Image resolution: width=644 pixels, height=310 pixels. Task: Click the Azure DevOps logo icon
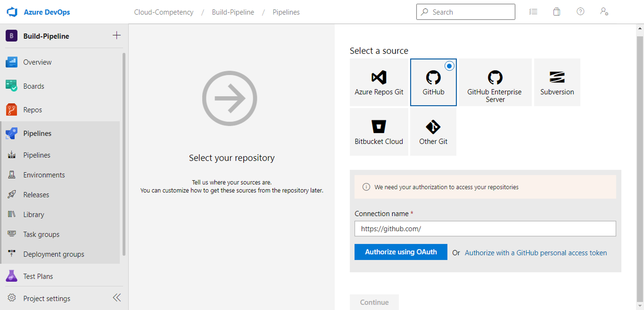point(12,12)
